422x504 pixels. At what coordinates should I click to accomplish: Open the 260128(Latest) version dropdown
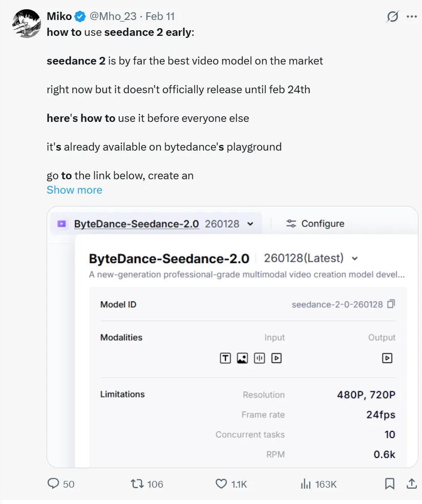tap(355, 258)
